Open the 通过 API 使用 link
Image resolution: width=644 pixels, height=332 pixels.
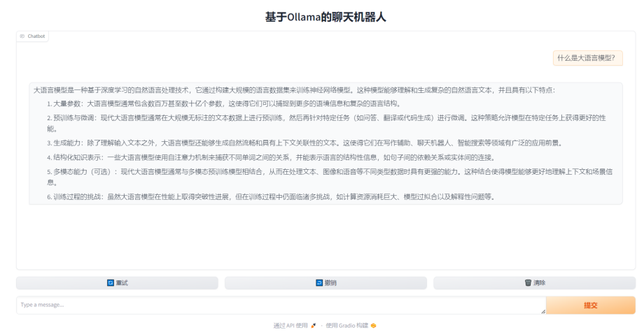(x=290, y=326)
